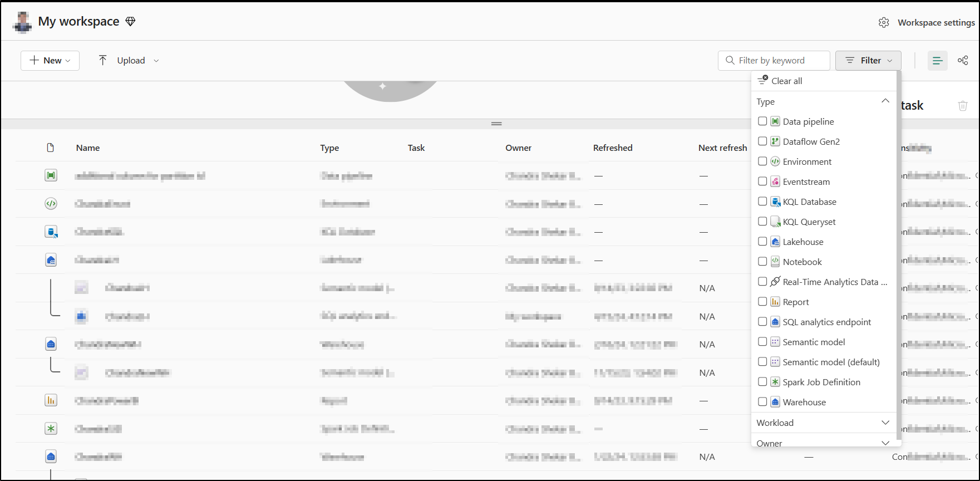Screen dimensions: 980x481
Task: Check the KQL Database filter checkbox
Action: tap(762, 201)
